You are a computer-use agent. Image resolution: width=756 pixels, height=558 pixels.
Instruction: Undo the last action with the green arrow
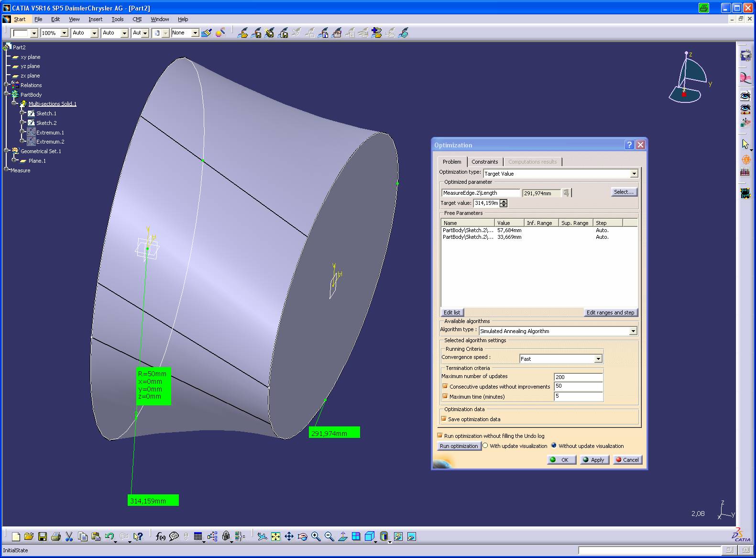(110, 536)
